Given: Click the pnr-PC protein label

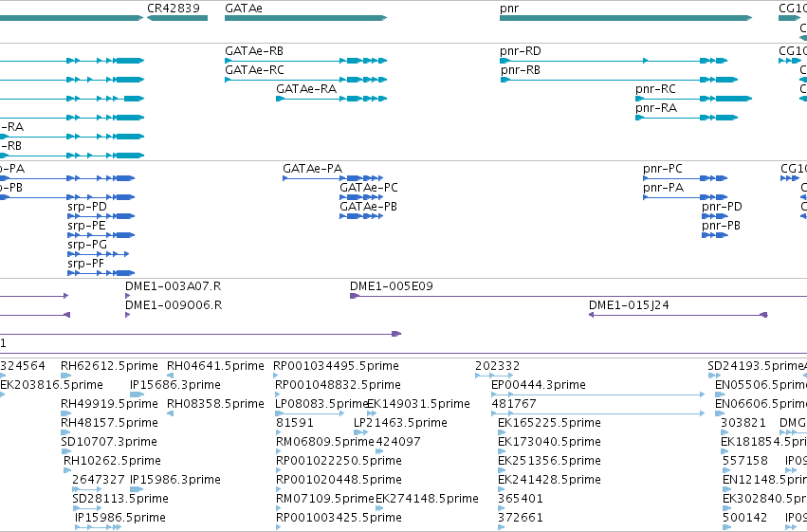Looking at the screenshot, I should tap(662, 169).
